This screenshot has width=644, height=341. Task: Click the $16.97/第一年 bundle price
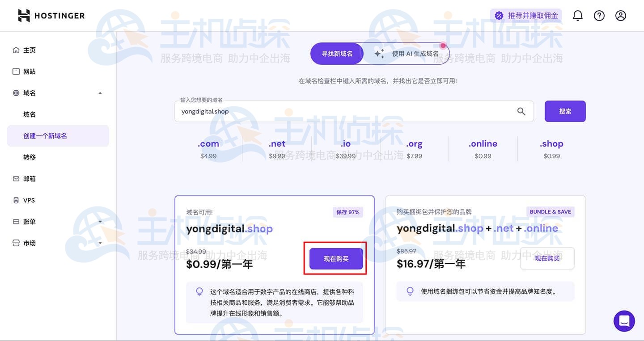(x=431, y=264)
